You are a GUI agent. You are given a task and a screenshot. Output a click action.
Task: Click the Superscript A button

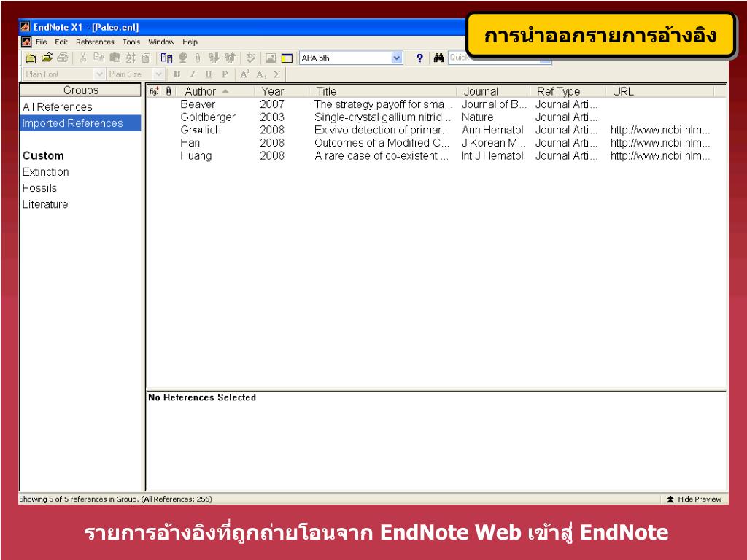pos(244,74)
